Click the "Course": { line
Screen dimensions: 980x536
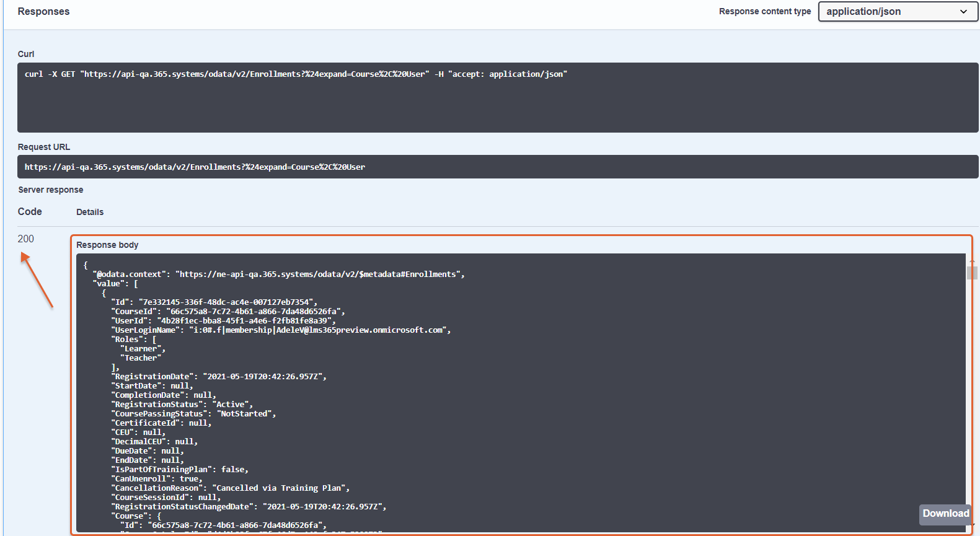[136, 516]
